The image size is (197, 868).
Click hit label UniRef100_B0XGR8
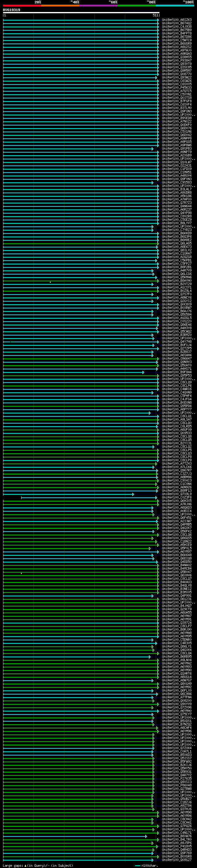(x=177, y=857)
